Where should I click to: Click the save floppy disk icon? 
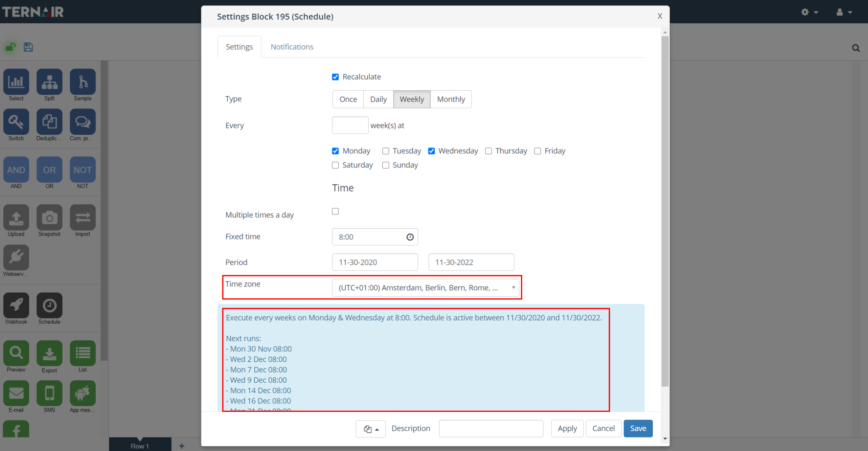(x=28, y=47)
